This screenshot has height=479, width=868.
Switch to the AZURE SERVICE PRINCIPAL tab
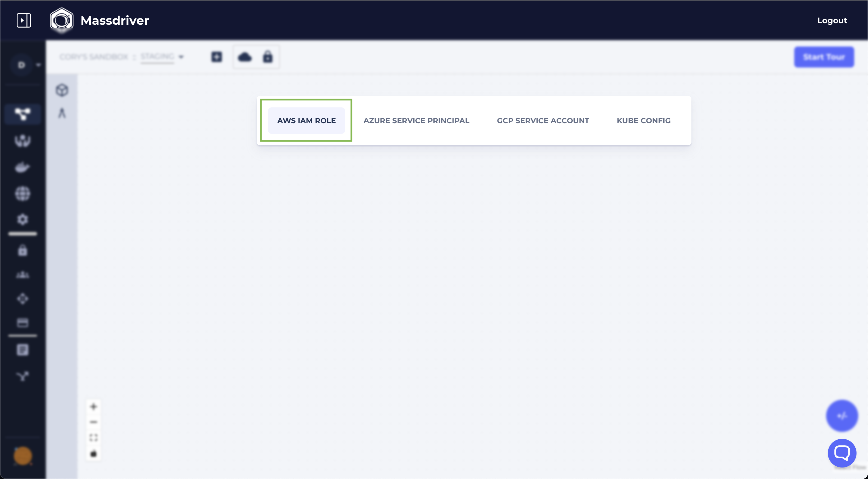click(x=416, y=120)
